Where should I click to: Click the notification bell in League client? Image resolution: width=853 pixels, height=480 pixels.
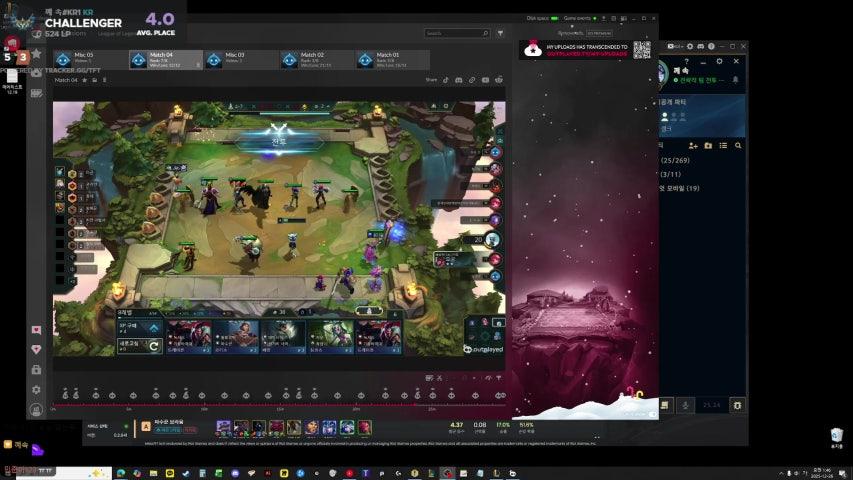735,79
